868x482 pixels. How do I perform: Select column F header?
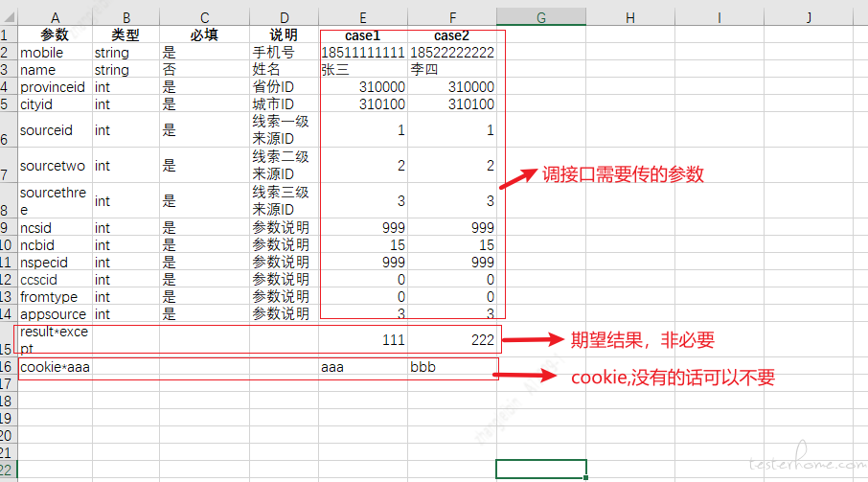(452, 17)
